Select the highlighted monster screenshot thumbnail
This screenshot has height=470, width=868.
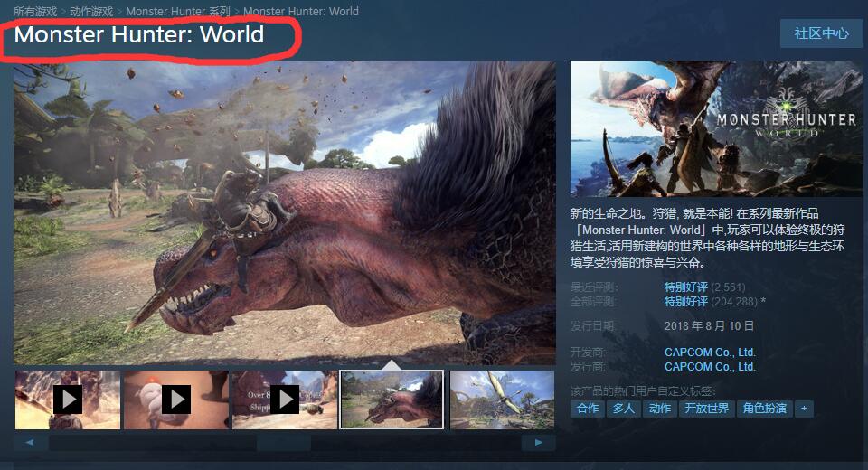pos(392,399)
